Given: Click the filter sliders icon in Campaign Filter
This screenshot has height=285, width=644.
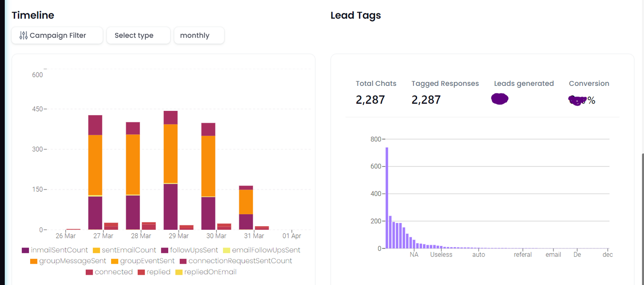Looking at the screenshot, I should click(24, 35).
